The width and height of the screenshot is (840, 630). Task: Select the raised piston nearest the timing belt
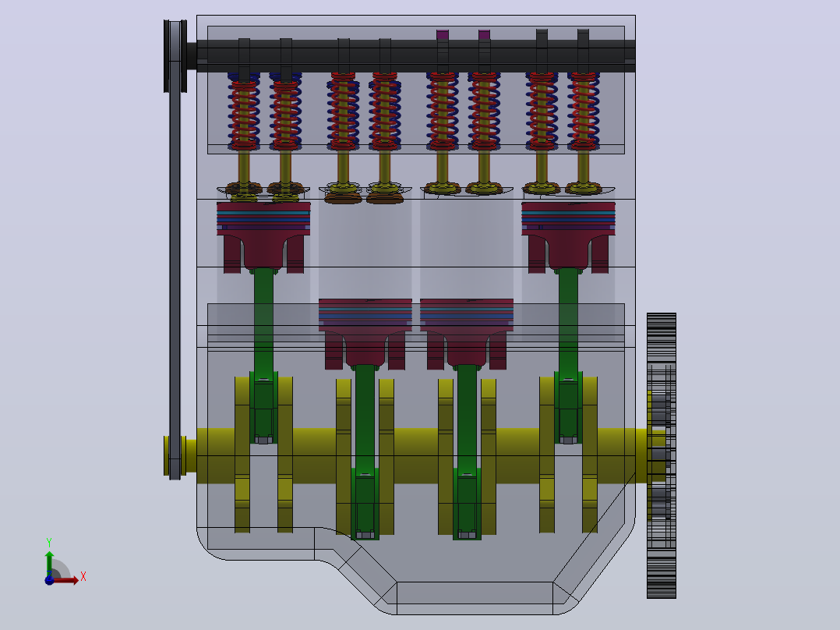click(263, 236)
